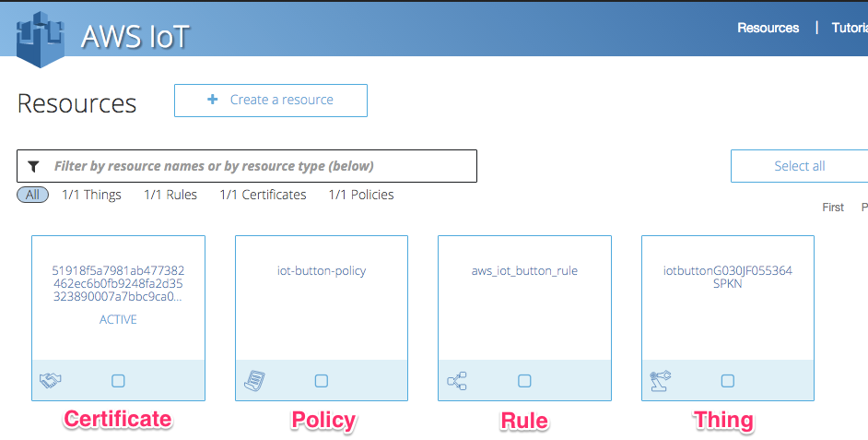
Task: Switch to 1/1 Certificates filter
Action: [x=263, y=195]
